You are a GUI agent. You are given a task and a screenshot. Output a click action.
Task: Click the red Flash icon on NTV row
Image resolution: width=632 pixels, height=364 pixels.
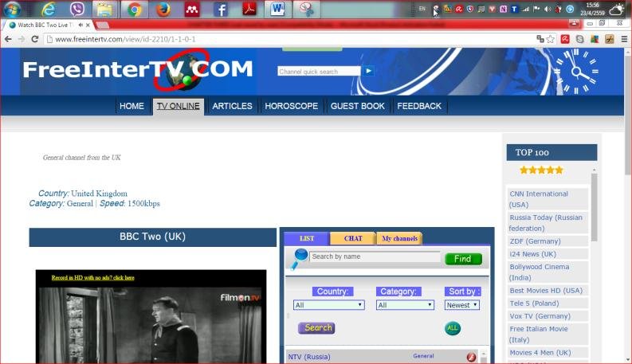[x=471, y=357]
